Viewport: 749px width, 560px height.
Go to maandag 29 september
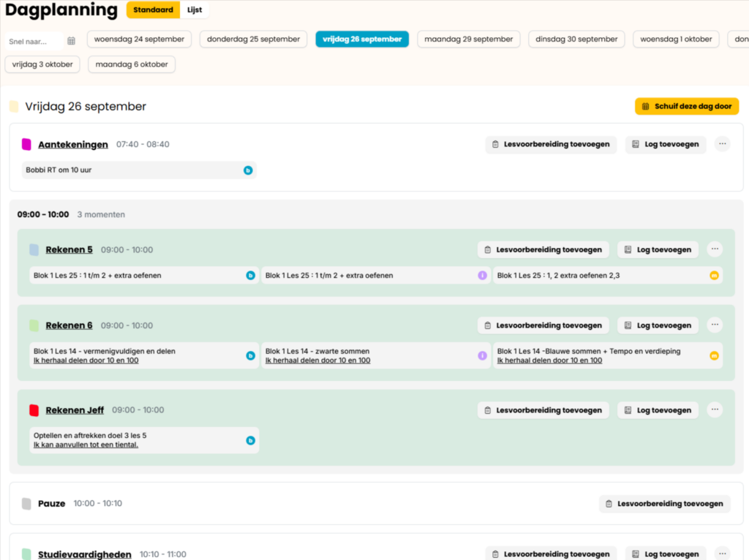click(468, 39)
